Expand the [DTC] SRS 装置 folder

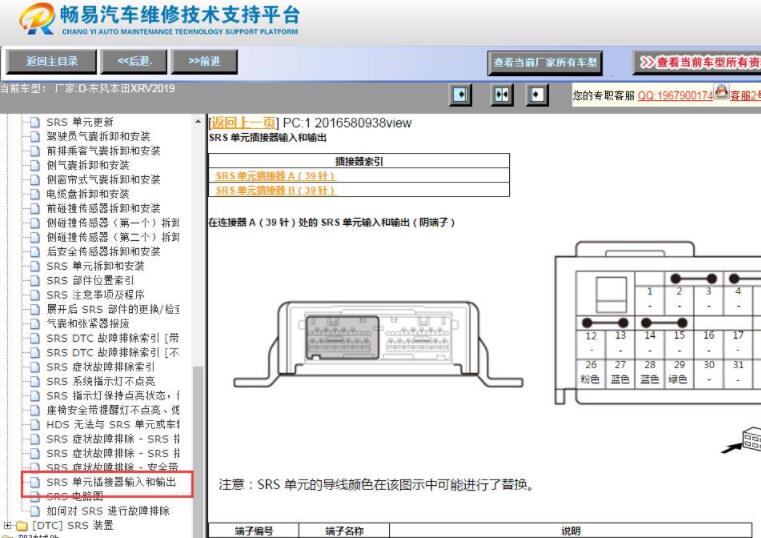[7, 525]
